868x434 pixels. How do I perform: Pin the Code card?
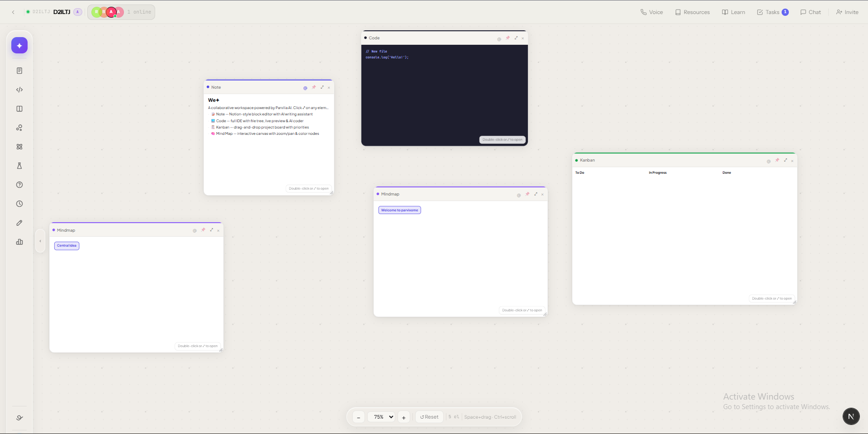[x=508, y=38]
